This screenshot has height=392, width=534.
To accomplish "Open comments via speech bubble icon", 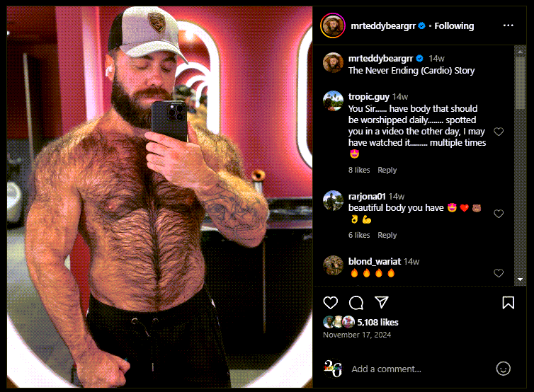I will point(356,303).
